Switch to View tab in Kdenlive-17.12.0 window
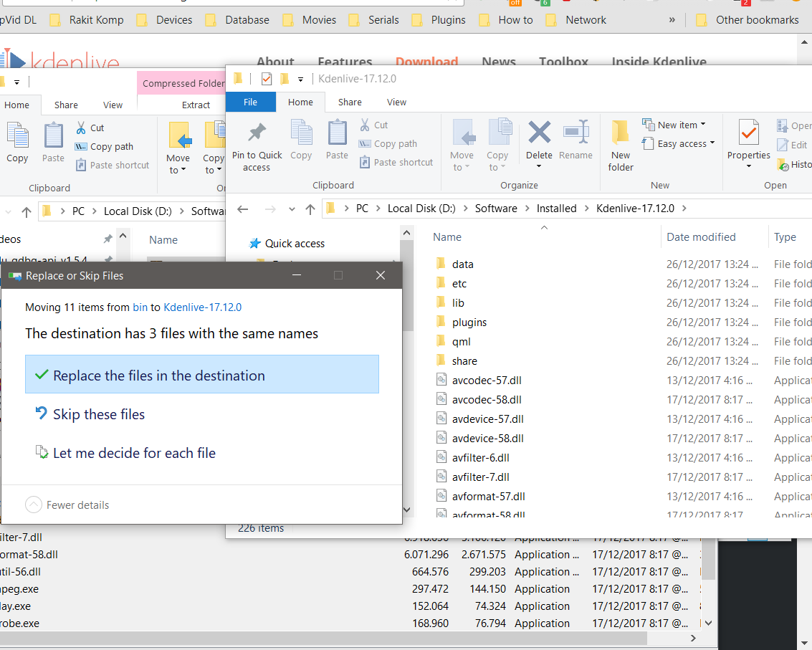Viewport: 812px width, 650px height. click(x=396, y=102)
